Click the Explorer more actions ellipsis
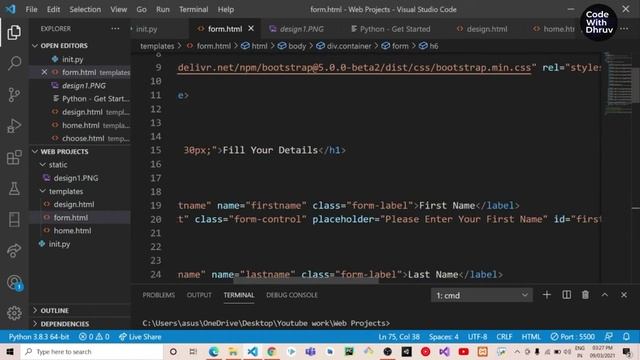The height and width of the screenshot is (360, 640). point(116,29)
